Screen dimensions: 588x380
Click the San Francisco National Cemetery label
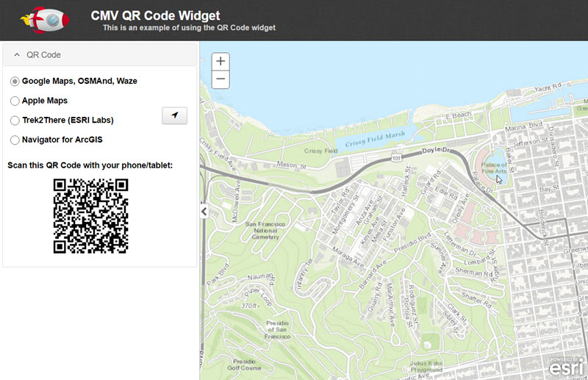[265, 230]
